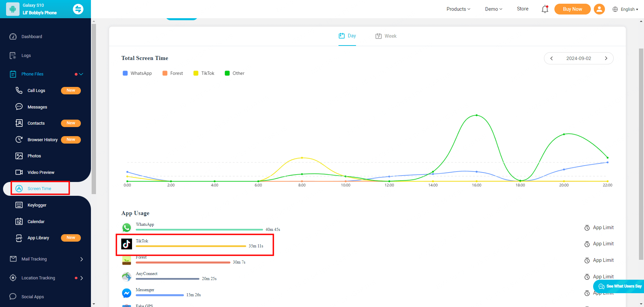Switch to the Week tab
Viewport: 644px width, 307px height.
[386, 36]
